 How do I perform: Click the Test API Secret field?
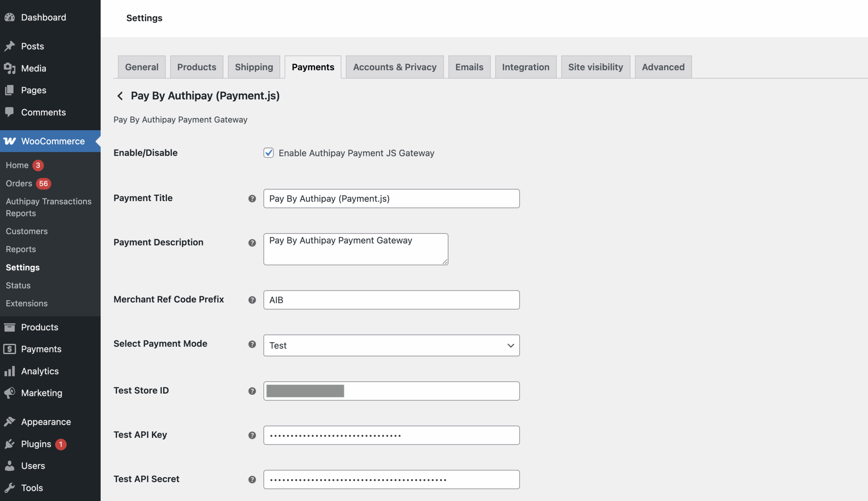point(391,479)
